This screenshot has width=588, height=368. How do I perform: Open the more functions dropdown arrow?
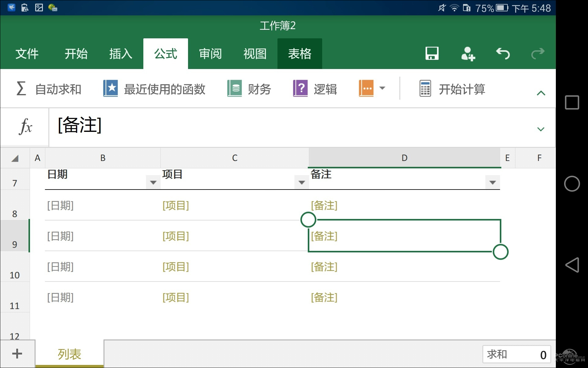click(x=382, y=88)
